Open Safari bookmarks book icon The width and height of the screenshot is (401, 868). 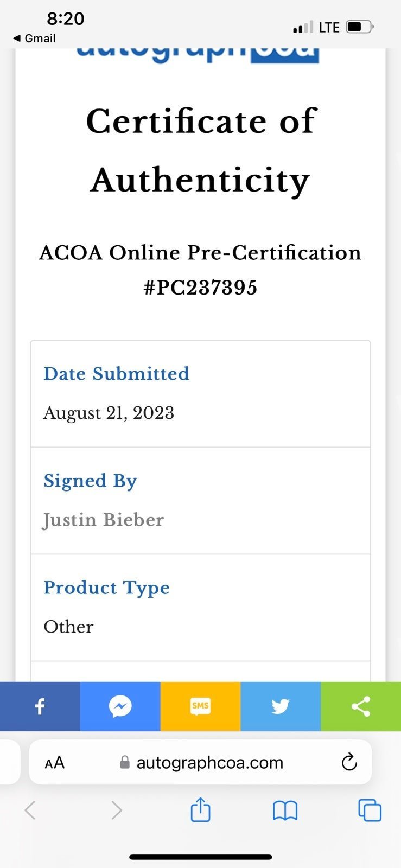[x=285, y=811]
